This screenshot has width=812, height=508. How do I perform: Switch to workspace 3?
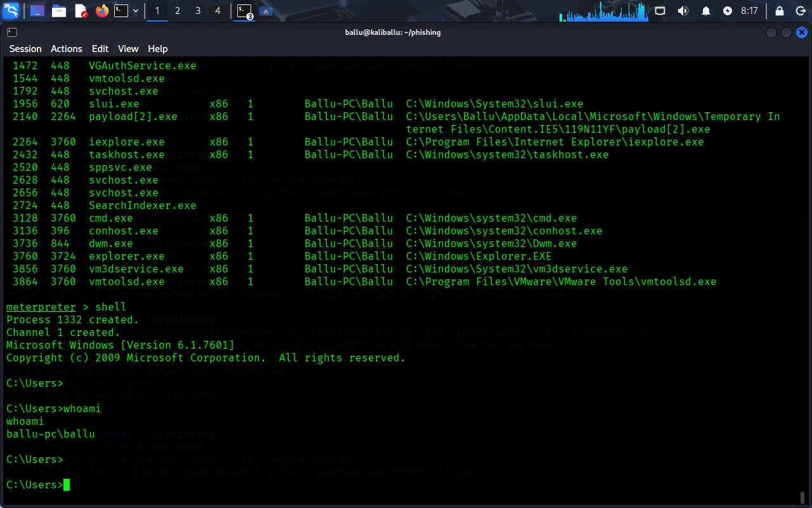(x=198, y=11)
